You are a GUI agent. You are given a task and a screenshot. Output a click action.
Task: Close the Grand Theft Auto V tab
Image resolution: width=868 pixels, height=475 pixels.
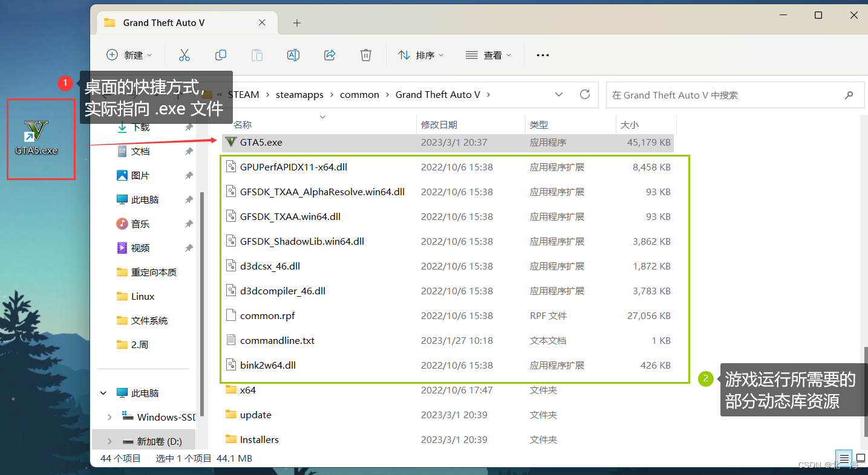262,22
